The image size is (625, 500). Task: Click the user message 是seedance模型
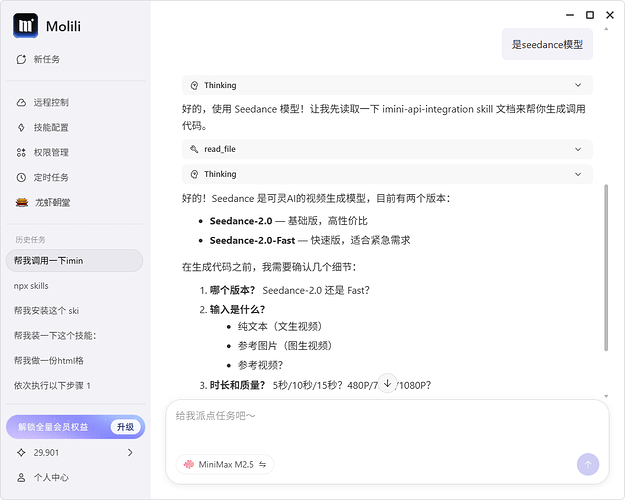547,44
